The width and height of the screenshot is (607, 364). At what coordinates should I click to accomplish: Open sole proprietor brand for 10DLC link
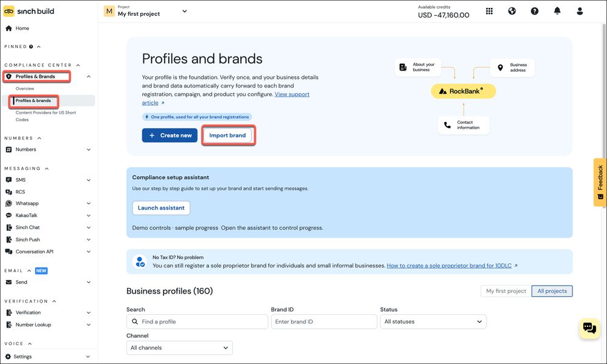pos(449,266)
